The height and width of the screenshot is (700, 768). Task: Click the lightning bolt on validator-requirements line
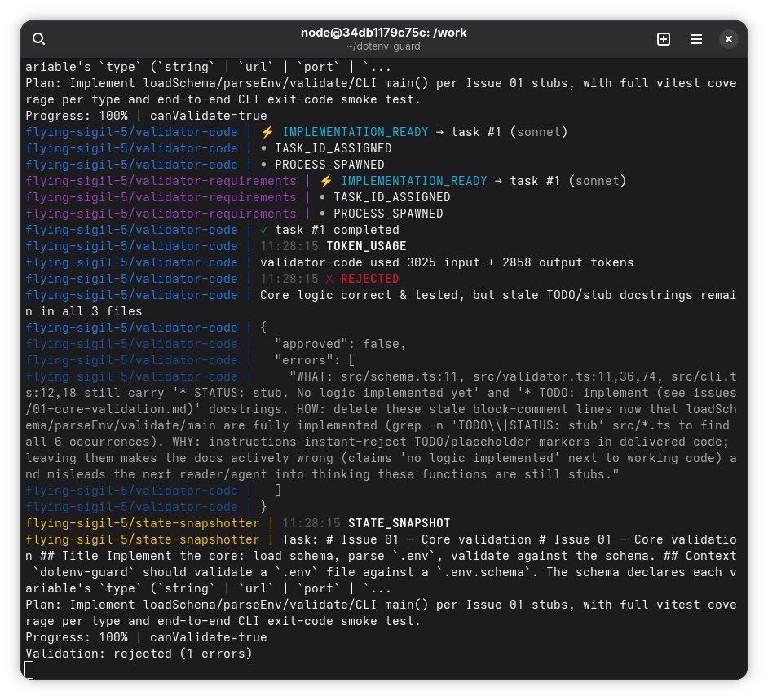click(326, 181)
